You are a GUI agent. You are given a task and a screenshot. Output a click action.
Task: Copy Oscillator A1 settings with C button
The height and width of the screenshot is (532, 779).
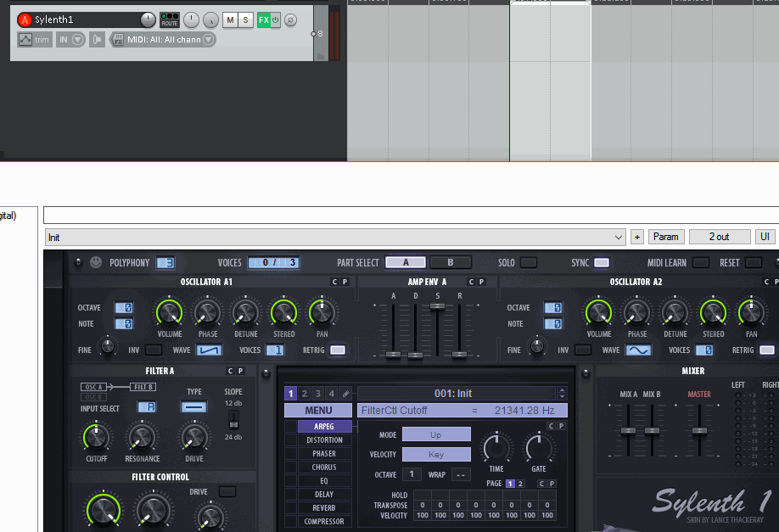click(x=334, y=282)
